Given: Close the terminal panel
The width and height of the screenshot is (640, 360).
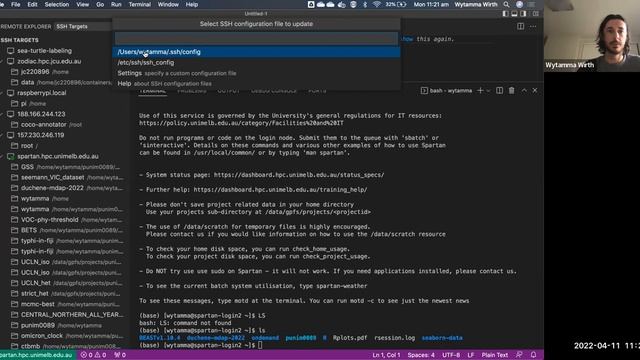Looking at the screenshot, I should click(x=535, y=90).
